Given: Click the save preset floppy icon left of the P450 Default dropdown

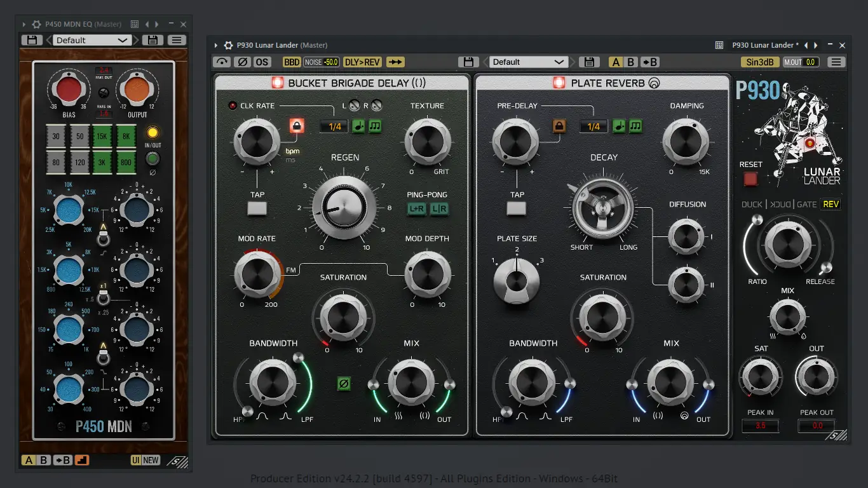Looking at the screenshot, I should click(x=32, y=40).
